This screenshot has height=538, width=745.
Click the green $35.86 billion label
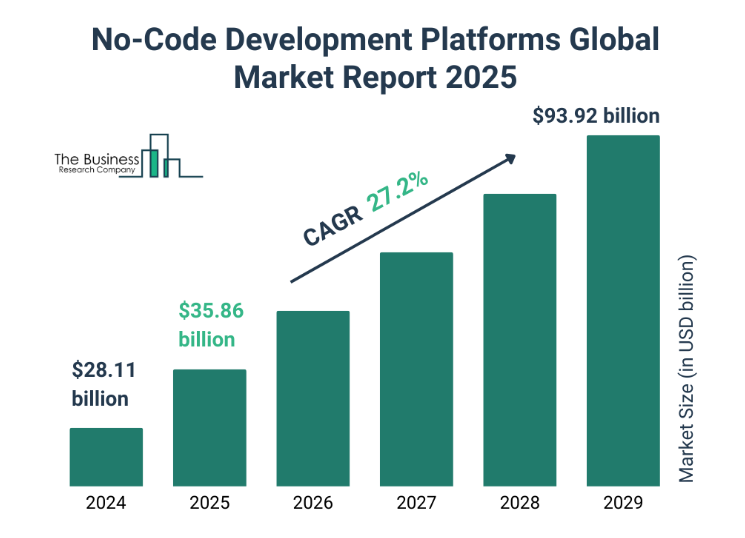click(211, 325)
